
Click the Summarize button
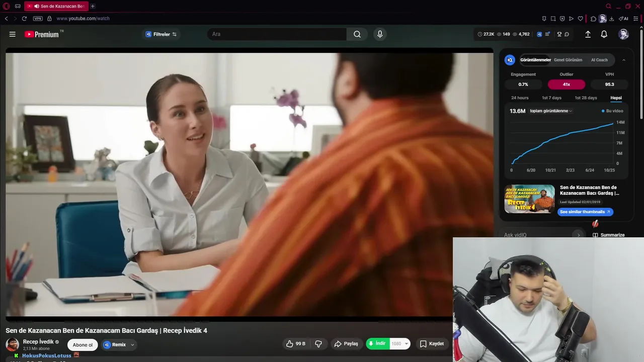[609, 235]
